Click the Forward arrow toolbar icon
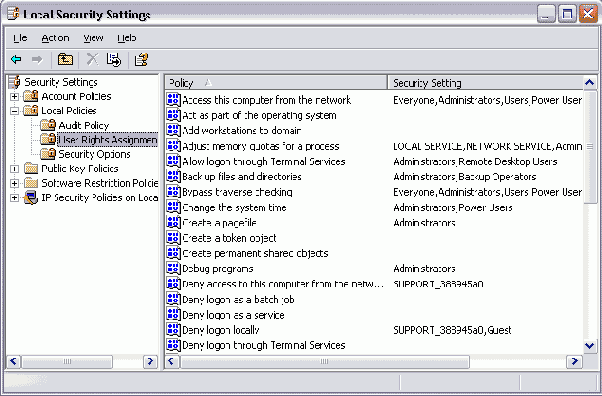 click(37, 60)
